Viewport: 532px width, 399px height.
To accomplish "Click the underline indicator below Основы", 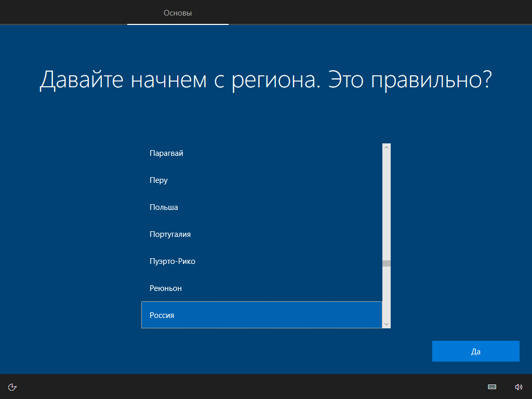I will (178, 24).
